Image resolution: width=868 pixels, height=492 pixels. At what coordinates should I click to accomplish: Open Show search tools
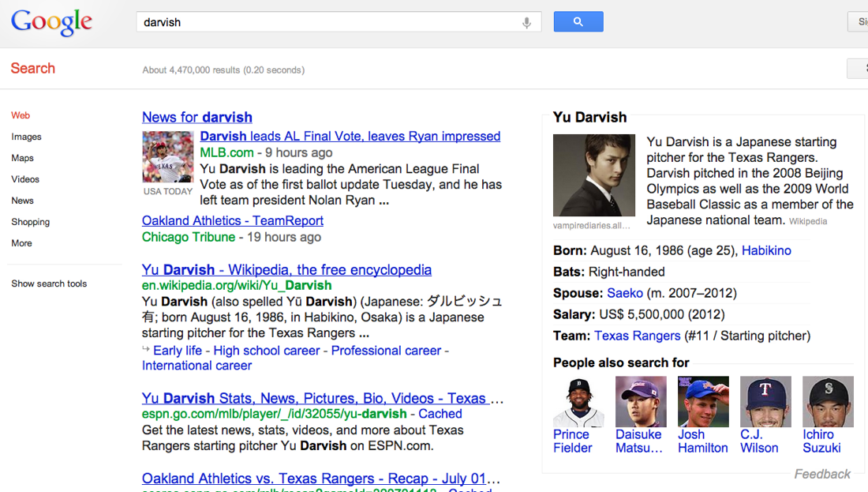pos(49,284)
